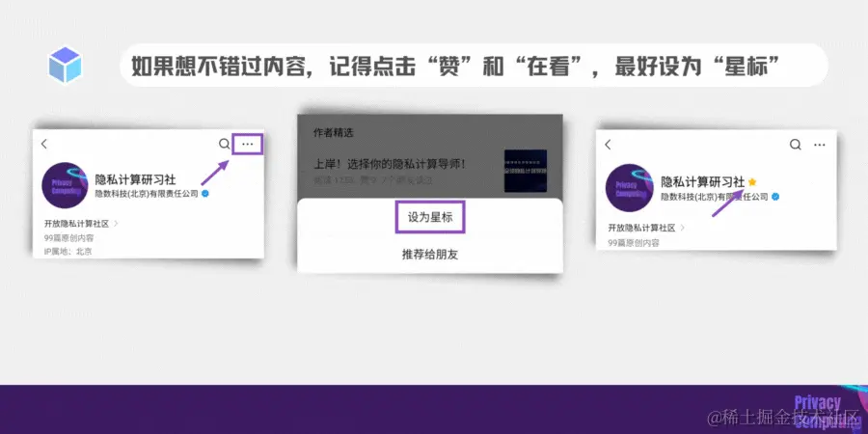
Task: Choose 设为星标 in the bottom sheet
Action: pyautogui.click(x=430, y=218)
